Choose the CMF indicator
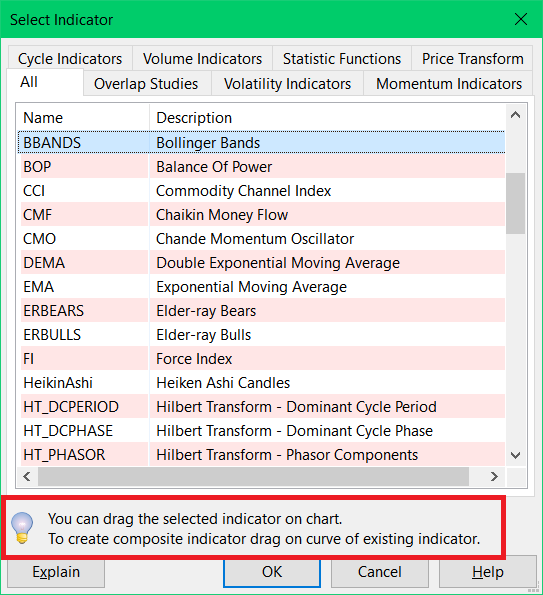Image resolution: width=543 pixels, height=595 pixels. (261, 215)
